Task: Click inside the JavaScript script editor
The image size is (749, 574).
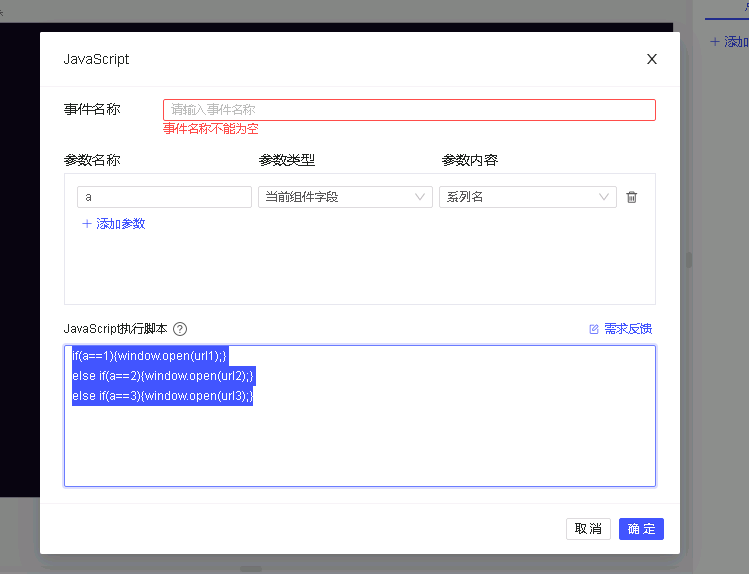Action: pos(360,416)
